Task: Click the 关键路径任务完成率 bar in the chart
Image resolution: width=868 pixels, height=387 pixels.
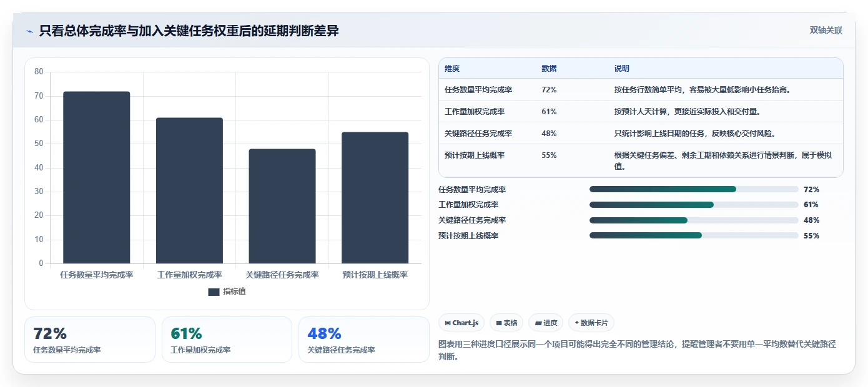Action: (282, 206)
